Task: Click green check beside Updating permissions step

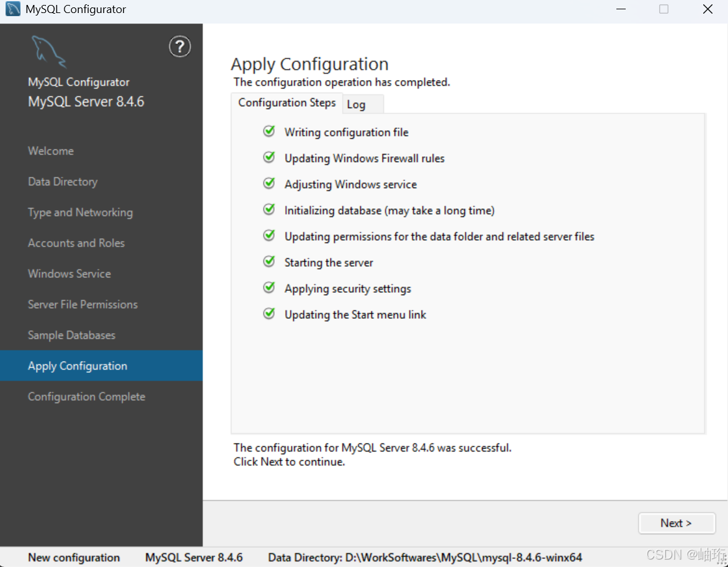Action: pyautogui.click(x=269, y=236)
